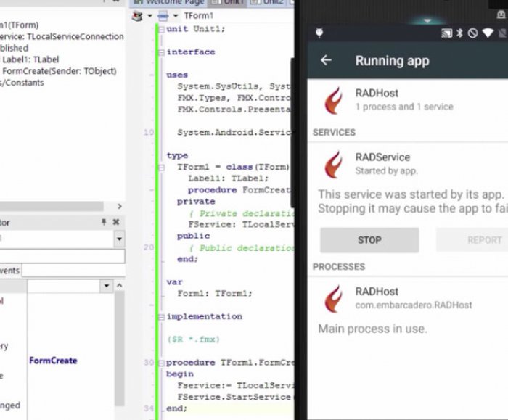Image resolution: width=508 pixels, height=420 pixels.
Task: Pin the Object Inspector panel
Action: [x=104, y=222]
